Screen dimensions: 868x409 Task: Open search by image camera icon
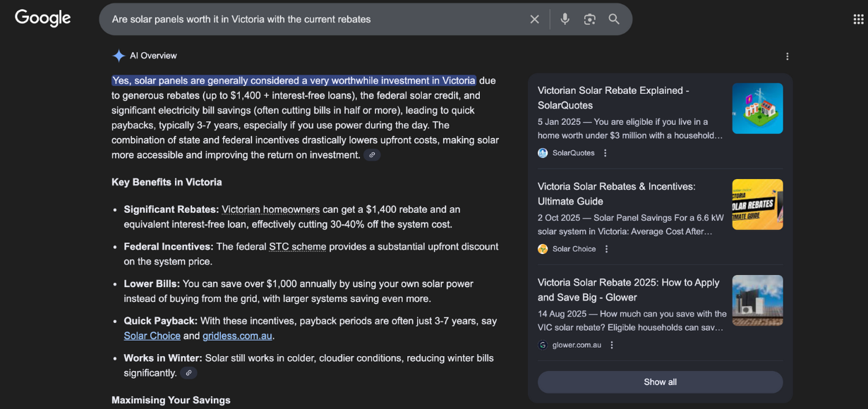(590, 20)
